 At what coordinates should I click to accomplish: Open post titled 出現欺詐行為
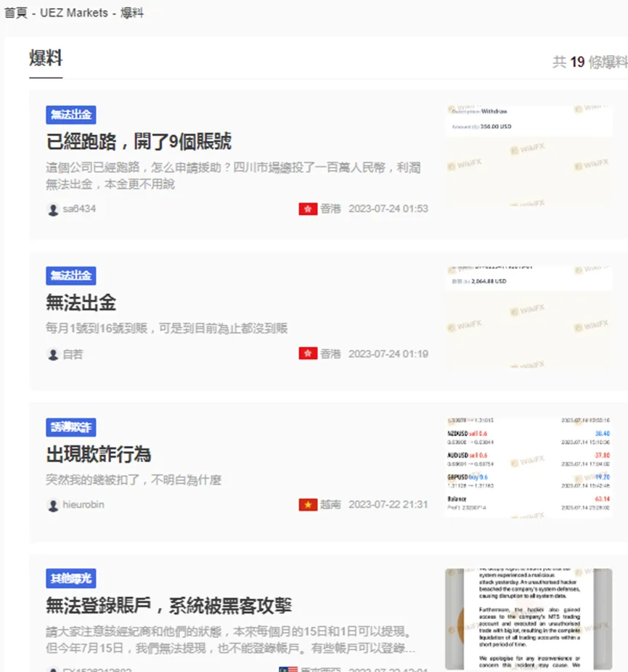click(99, 454)
